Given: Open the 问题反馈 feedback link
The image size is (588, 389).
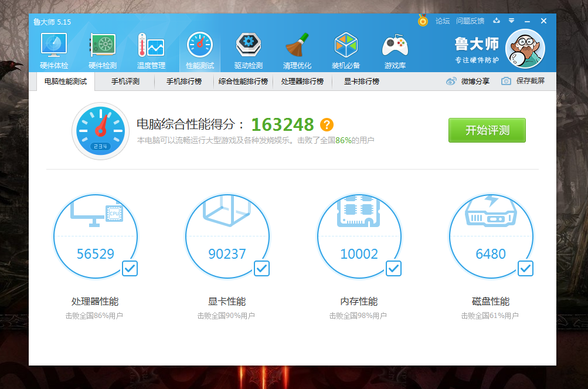Looking at the screenshot, I should (x=470, y=21).
